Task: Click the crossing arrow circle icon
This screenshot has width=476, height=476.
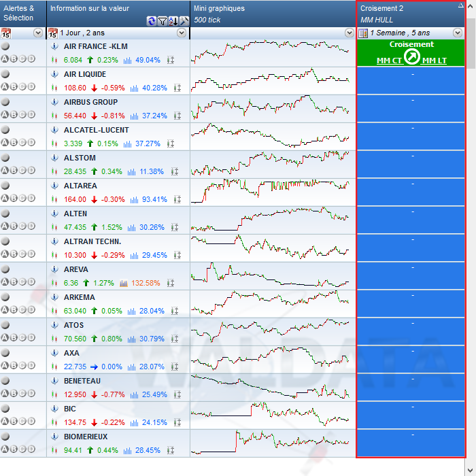Action: (412, 56)
